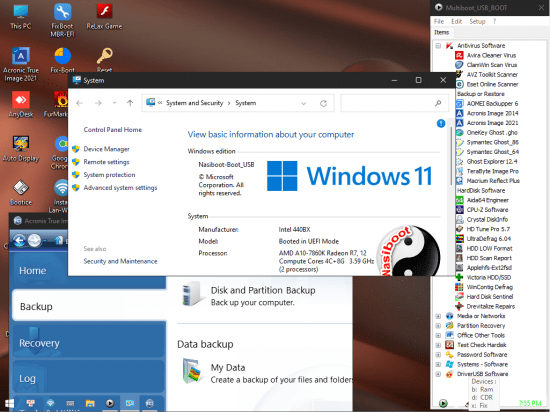Click the OneKey Ghost .gho icon
The image size is (550, 412).
click(459, 133)
